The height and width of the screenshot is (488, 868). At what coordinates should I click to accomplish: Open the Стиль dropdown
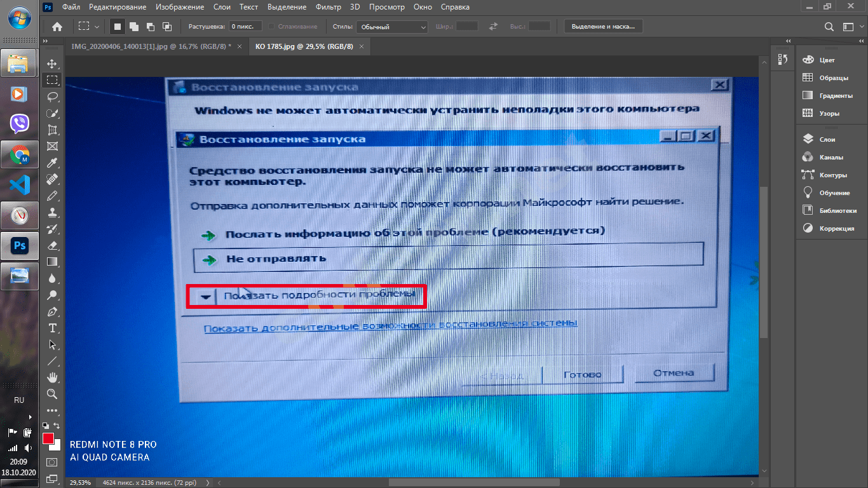tap(391, 27)
